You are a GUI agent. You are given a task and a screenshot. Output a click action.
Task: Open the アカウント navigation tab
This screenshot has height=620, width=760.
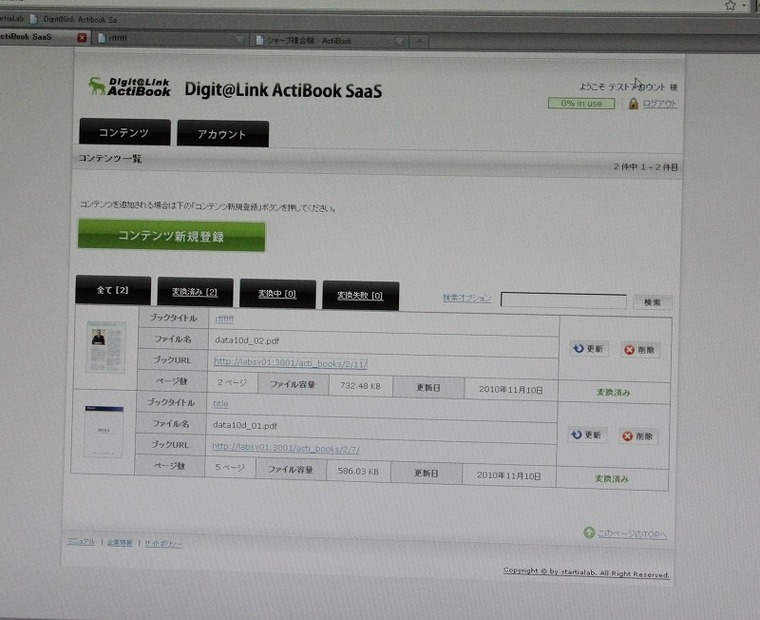click(222, 134)
